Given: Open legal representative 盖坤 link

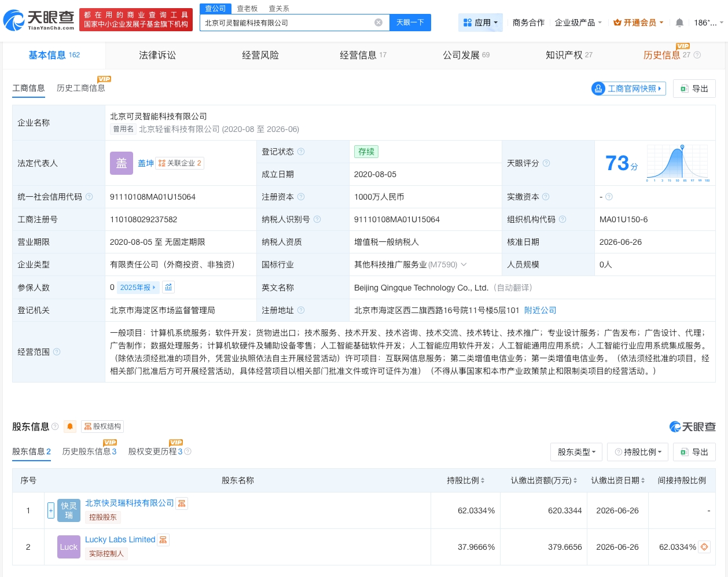Looking at the screenshot, I should [x=146, y=163].
